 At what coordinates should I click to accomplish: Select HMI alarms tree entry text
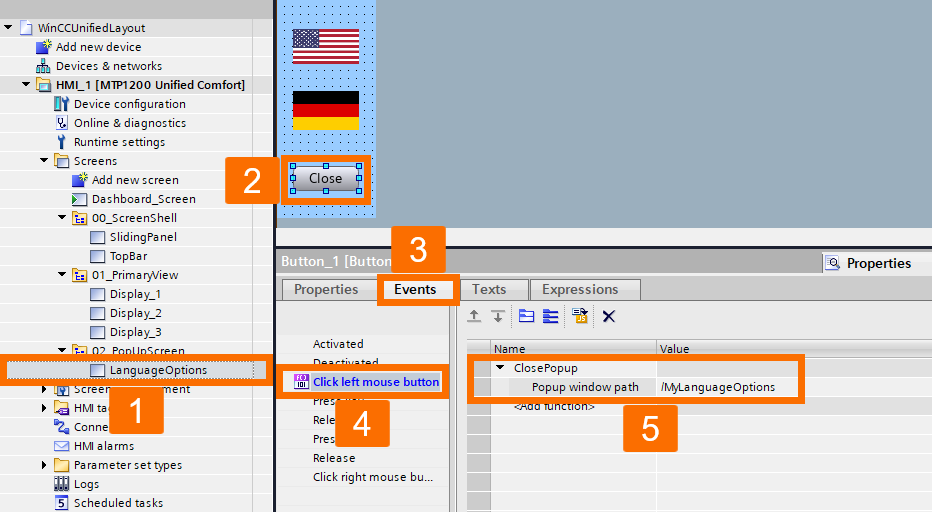coord(104,446)
